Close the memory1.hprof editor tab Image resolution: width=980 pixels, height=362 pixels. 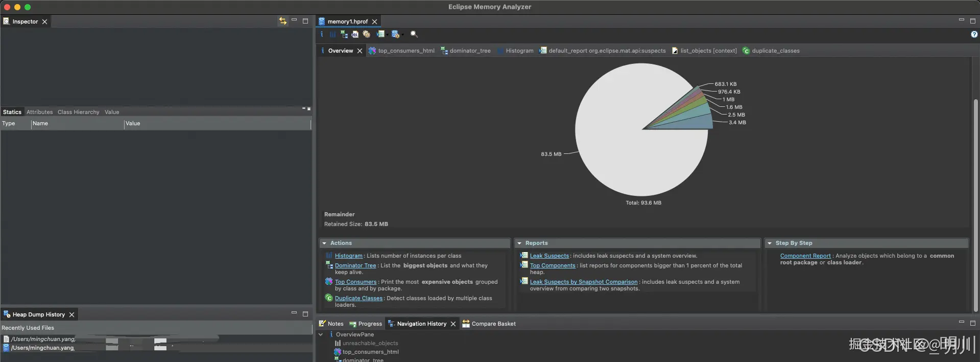tap(374, 21)
